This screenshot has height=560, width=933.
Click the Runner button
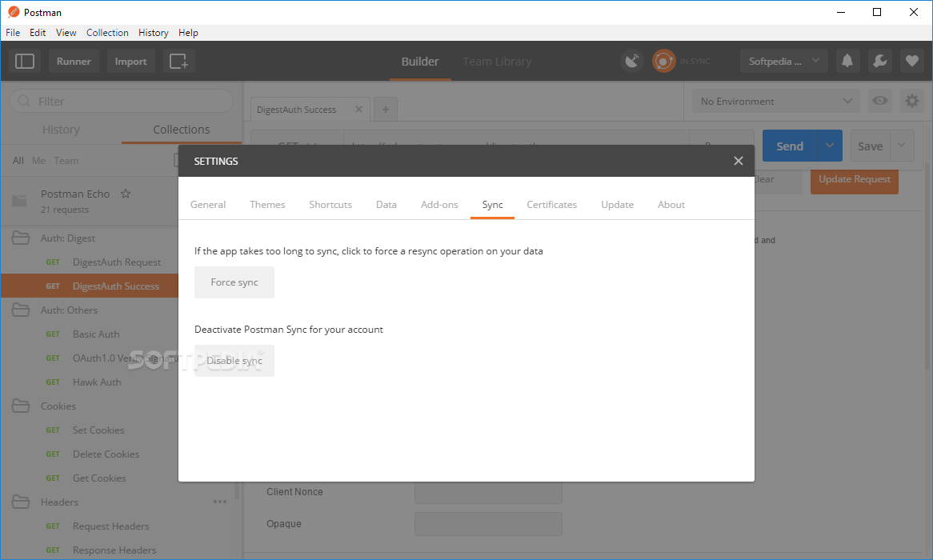coord(74,62)
